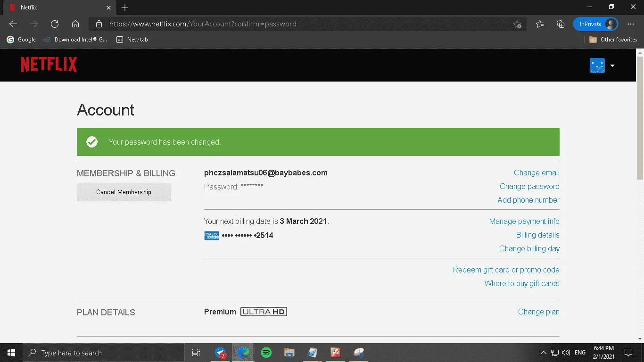Open Microsoft Edge from the taskbar
Viewport: 644px width, 362px height.
pyautogui.click(x=243, y=353)
